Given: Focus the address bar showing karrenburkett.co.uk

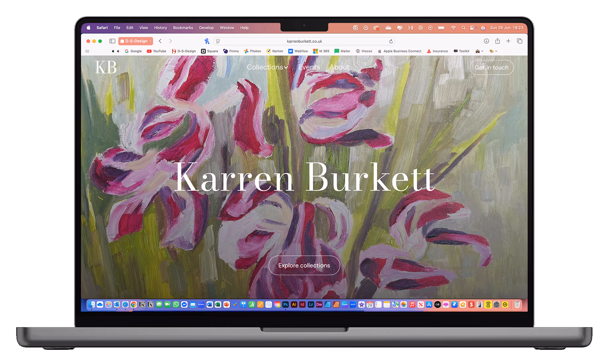Looking at the screenshot, I should click(304, 41).
